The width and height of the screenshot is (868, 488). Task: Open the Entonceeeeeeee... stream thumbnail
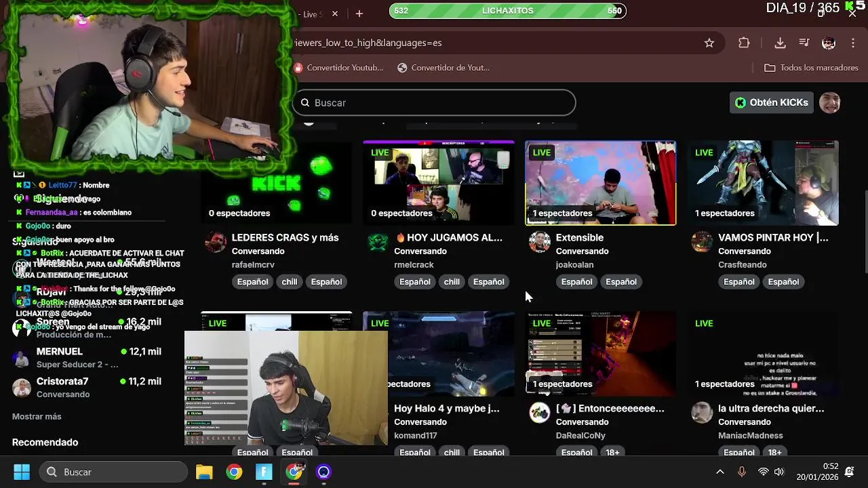click(600, 354)
